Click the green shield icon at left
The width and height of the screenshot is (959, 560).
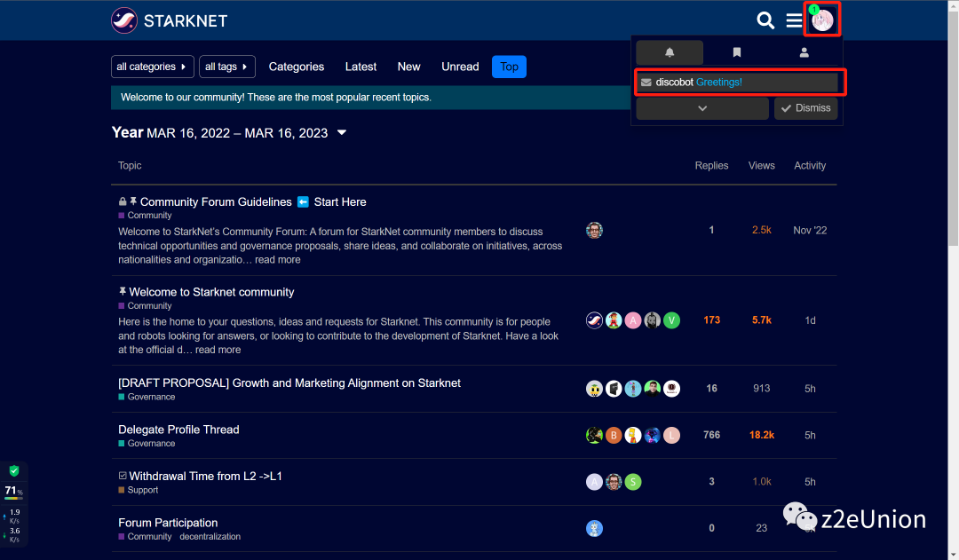coord(13,471)
